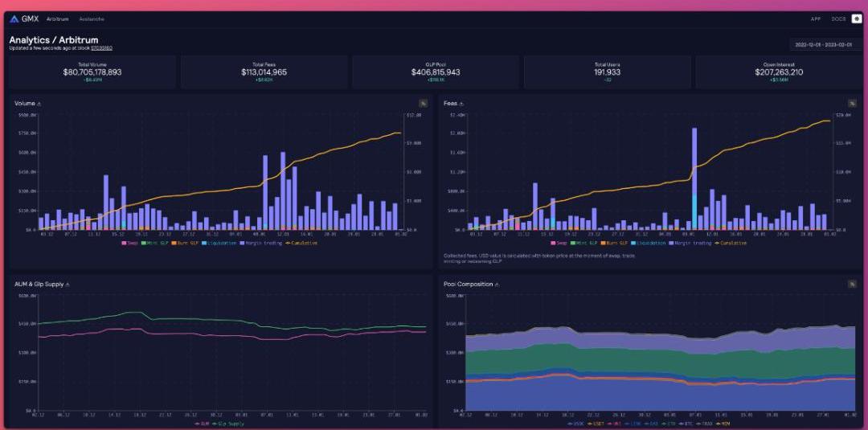Screen dimensions: 868x430
Task: Click the icon beside AUM & Glp Supply
Action: pyautogui.click(x=68, y=285)
